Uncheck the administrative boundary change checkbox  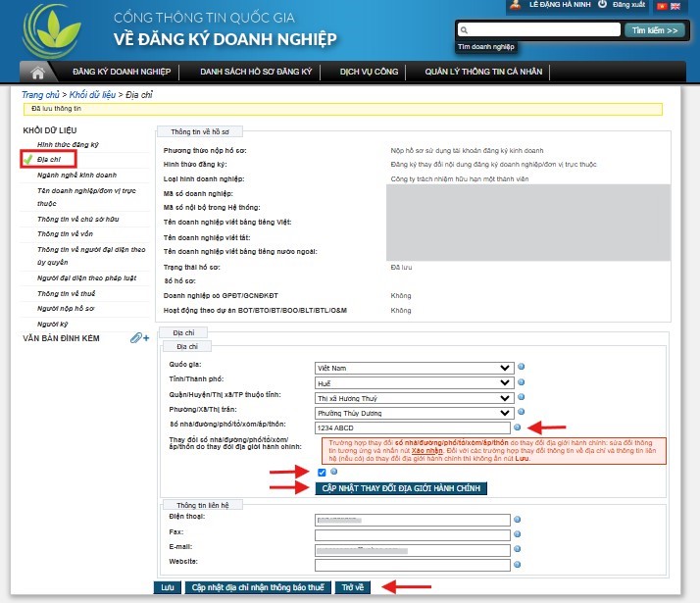coord(323,473)
